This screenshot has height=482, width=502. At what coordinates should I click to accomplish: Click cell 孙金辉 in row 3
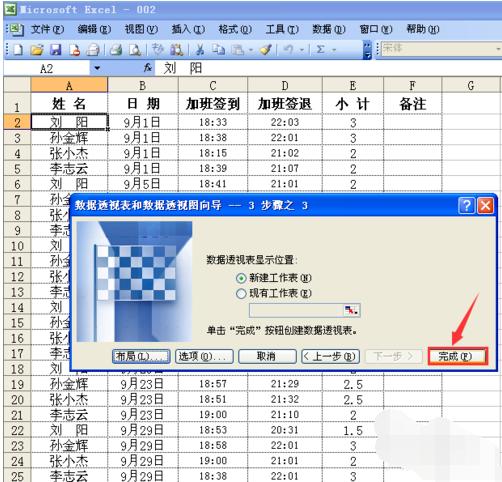[x=69, y=137]
